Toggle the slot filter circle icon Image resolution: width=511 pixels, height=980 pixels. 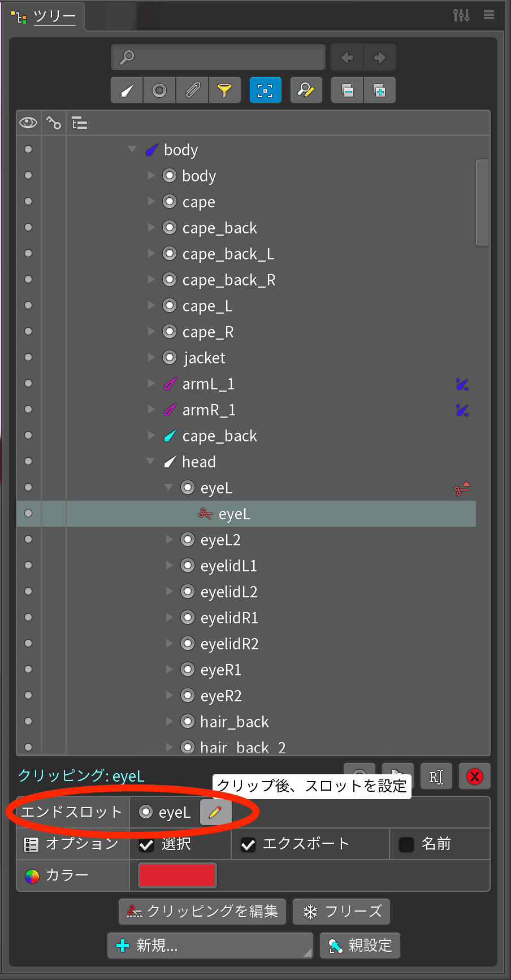pyautogui.click(x=159, y=90)
